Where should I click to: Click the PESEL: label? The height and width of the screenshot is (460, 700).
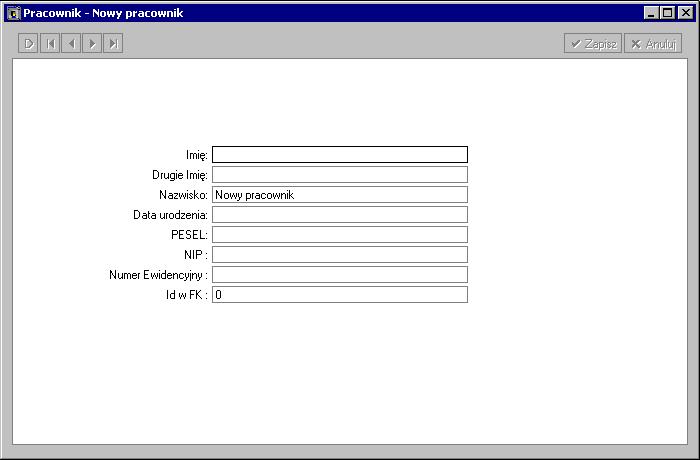(x=189, y=235)
